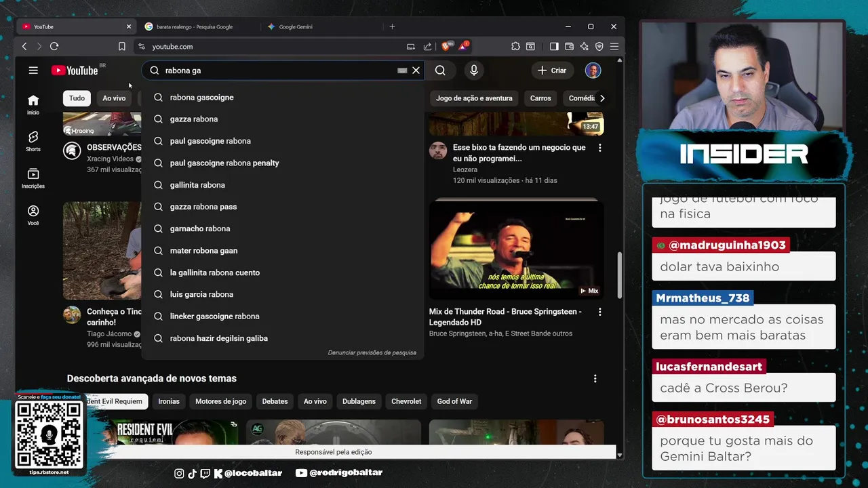Select the Chevrolet topic chip
868x488 pixels.
coord(406,401)
